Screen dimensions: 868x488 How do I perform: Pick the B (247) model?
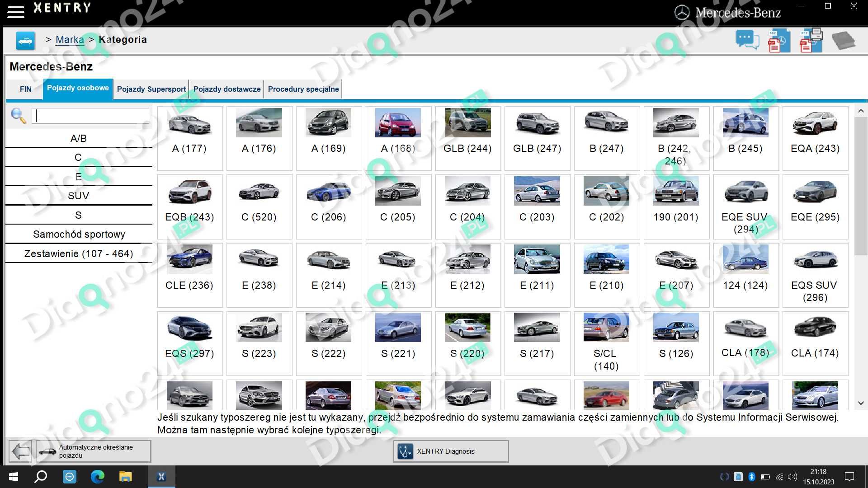pyautogui.click(x=607, y=138)
